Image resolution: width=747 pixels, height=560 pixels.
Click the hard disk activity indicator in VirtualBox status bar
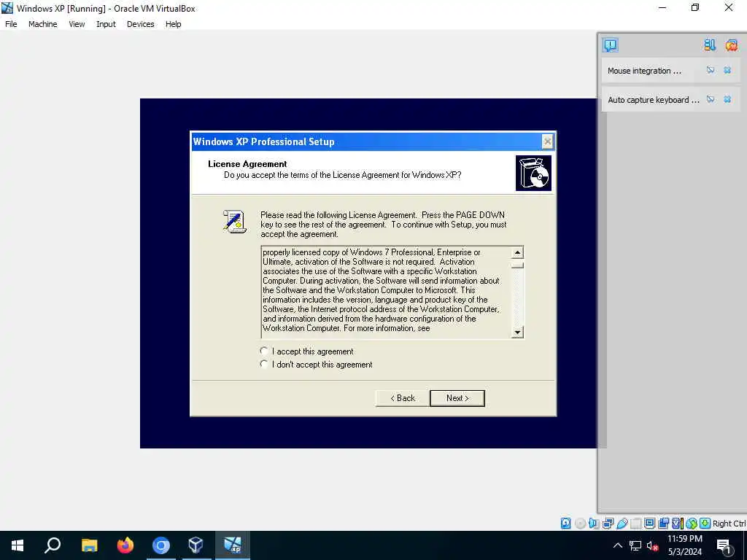point(565,524)
